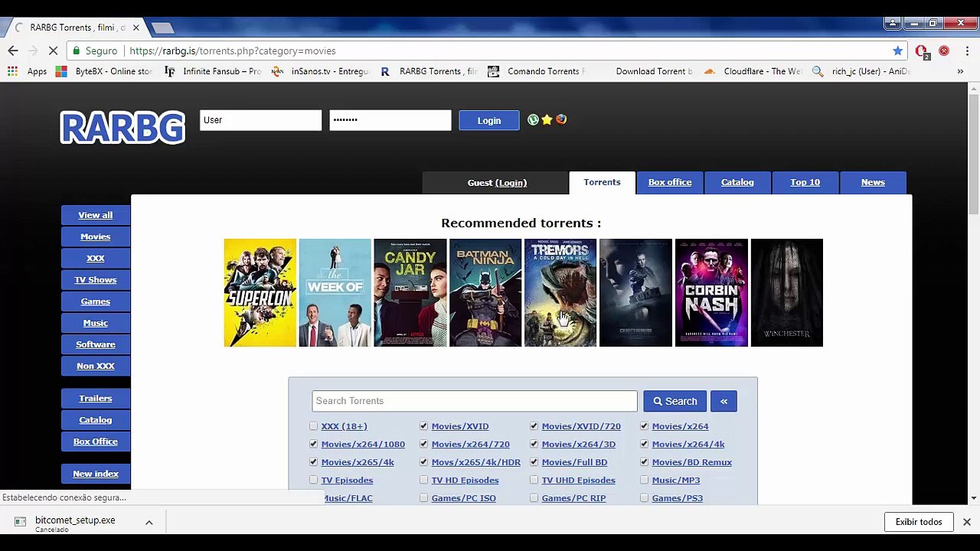Open the ByteBX bookmark
This screenshot has height=551, width=980.
[x=106, y=71]
